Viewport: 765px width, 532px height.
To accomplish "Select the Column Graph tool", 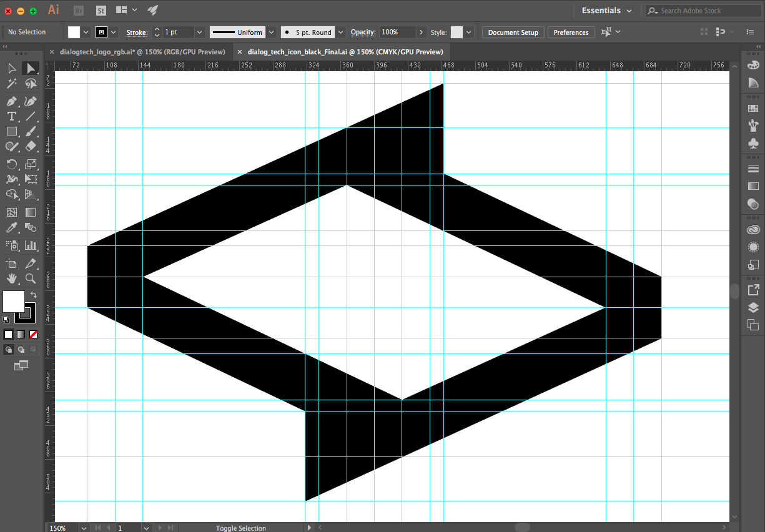I will 30,245.
